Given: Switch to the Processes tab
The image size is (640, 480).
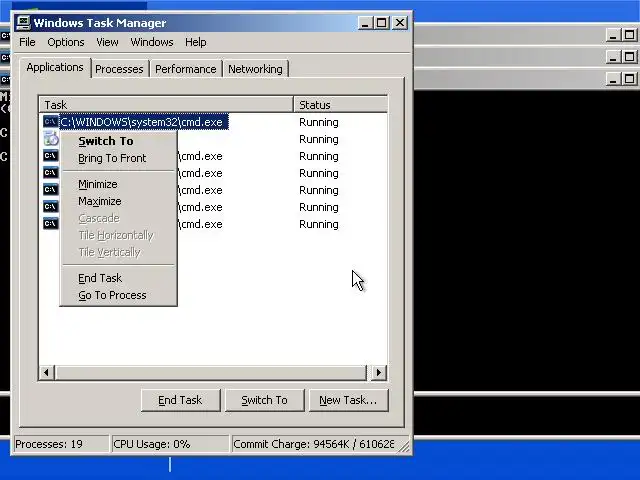Looking at the screenshot, I should coord(119,69).
